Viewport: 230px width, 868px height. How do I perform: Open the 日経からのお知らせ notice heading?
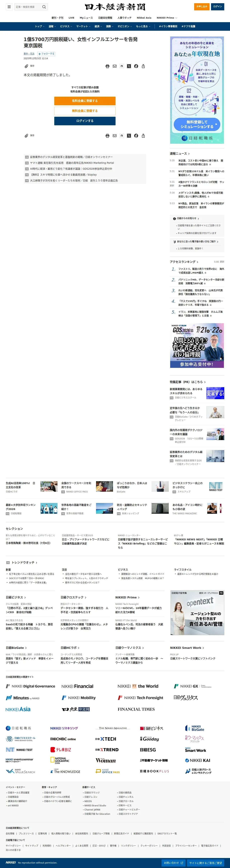point(186,218)
